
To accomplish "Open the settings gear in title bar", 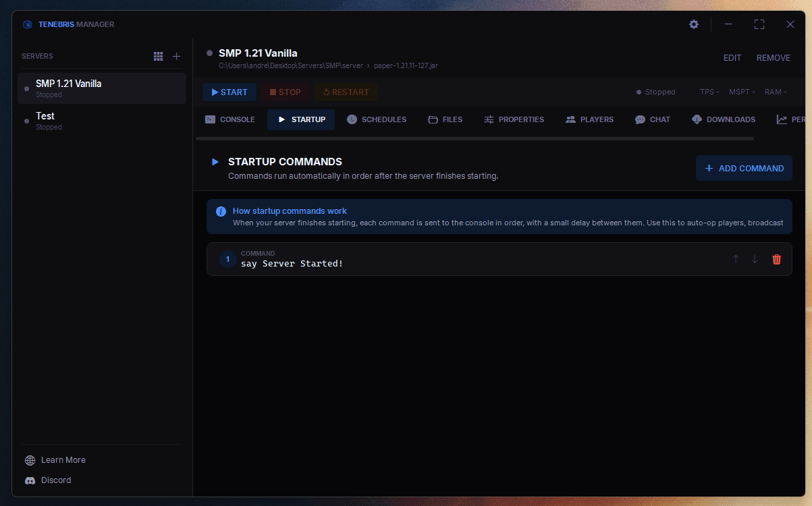I will [694, 24].
